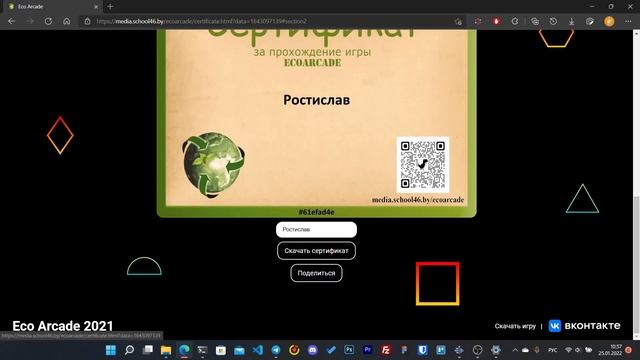Screen dimensions: 640x360
Task: Go back to the previous page
Action: (x=11, y=21)
